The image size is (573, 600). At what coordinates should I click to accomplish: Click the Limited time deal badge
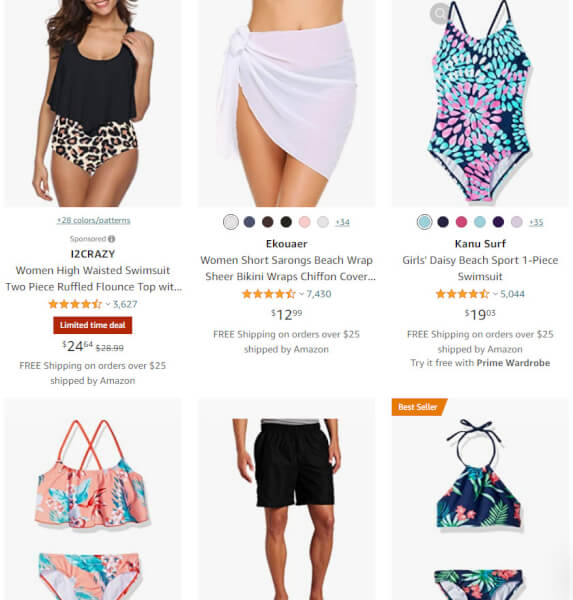pos(93,325)
